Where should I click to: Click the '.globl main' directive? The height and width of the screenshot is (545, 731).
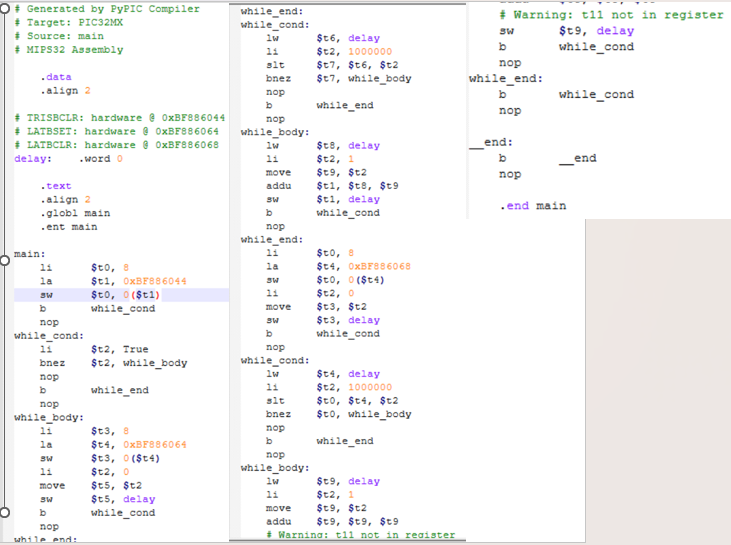[75, 213]
